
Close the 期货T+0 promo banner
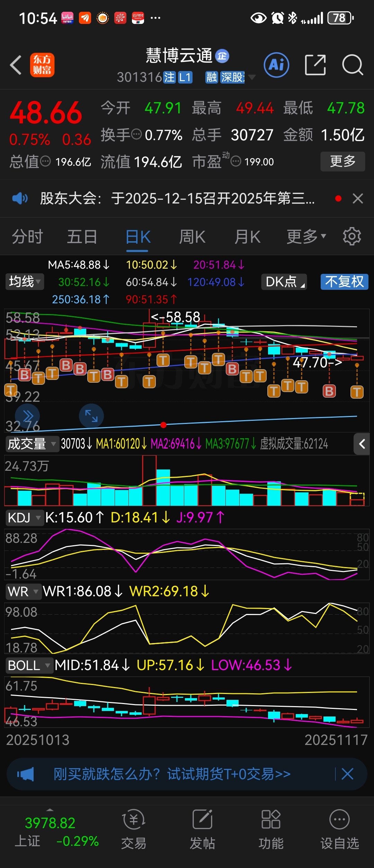point(347,774)
